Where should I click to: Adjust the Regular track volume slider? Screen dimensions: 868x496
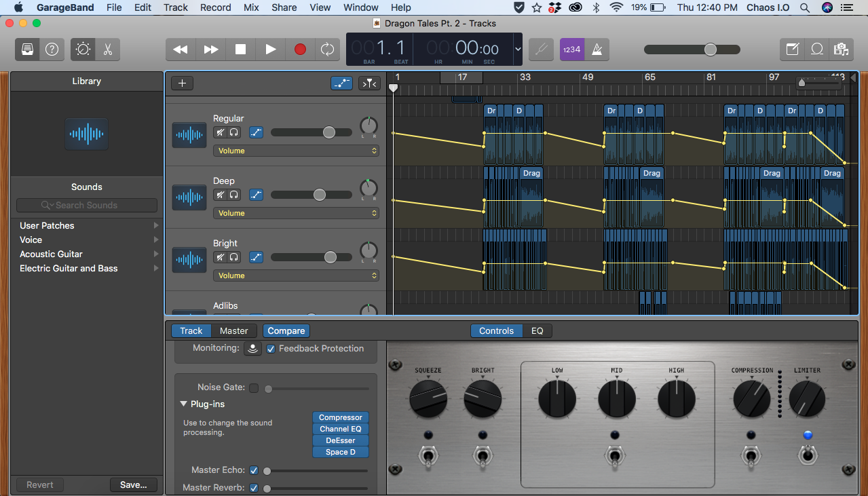[x=311, y=132]
